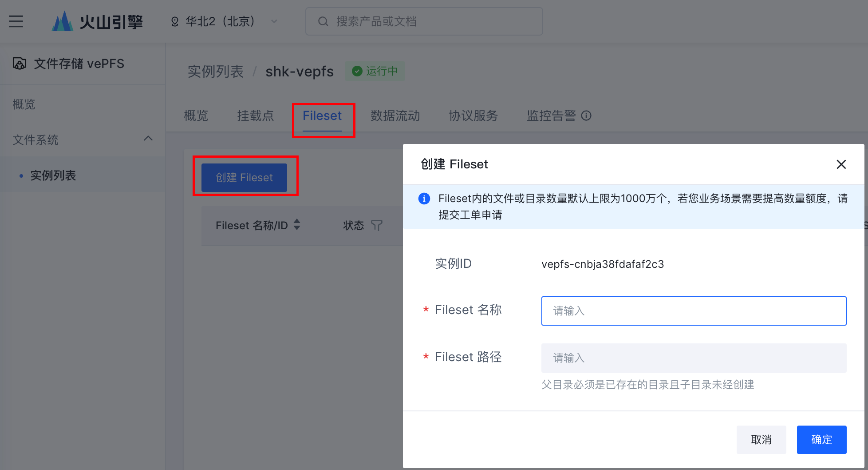Image resolution: width=868 pixels, height=470 pixels.
Task: Open 概览 in the left sidebar
Action: tap(24, 104)
